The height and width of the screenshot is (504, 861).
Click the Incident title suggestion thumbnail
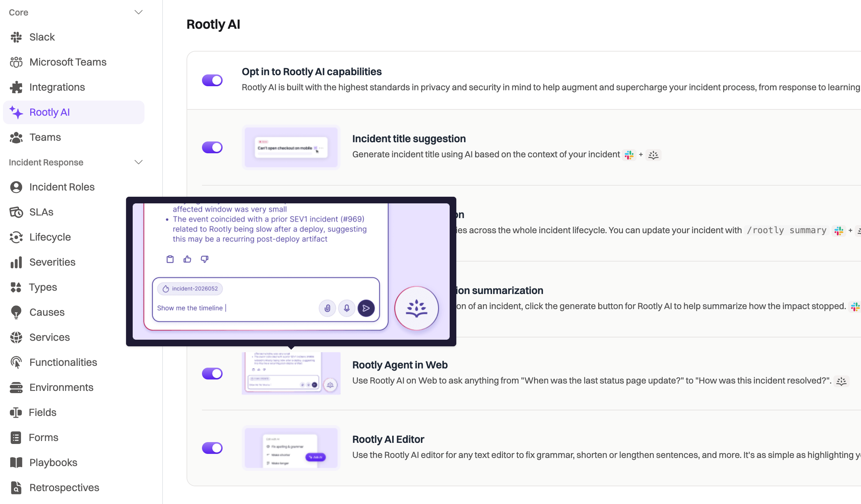pyautogui.click(x=291, y=147)
